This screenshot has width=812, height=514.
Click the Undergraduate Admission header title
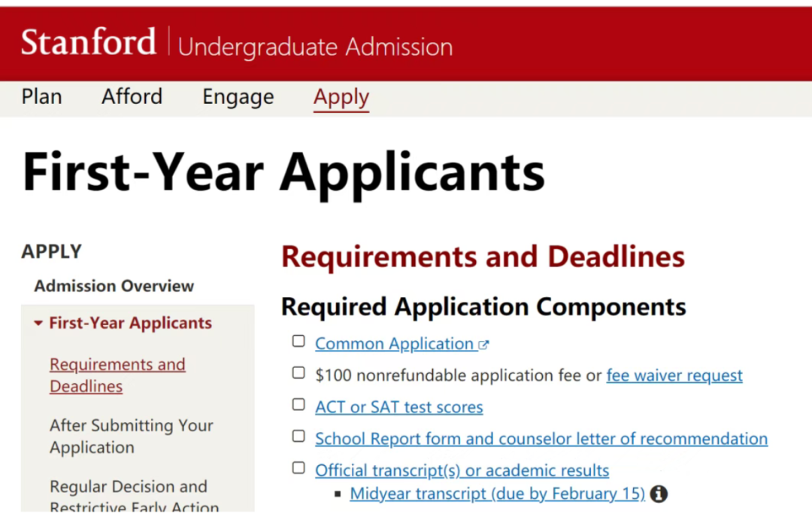pyautogui.click(x=315, y=47)
